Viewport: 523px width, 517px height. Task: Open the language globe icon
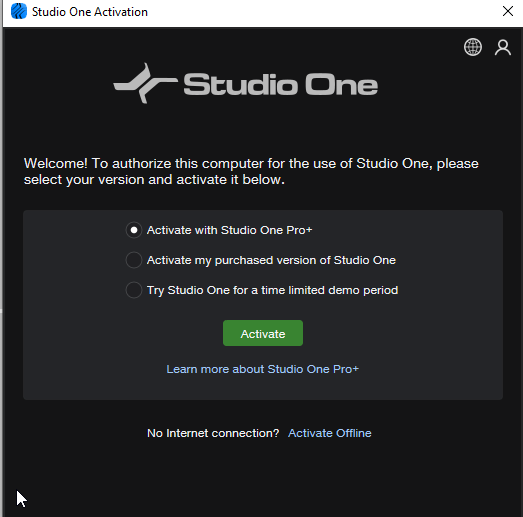coord(473,47)
